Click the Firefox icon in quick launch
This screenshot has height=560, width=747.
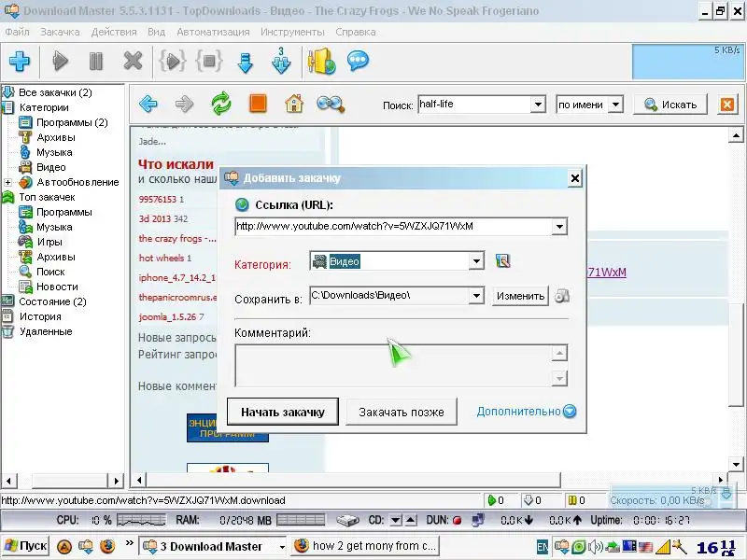107,546
